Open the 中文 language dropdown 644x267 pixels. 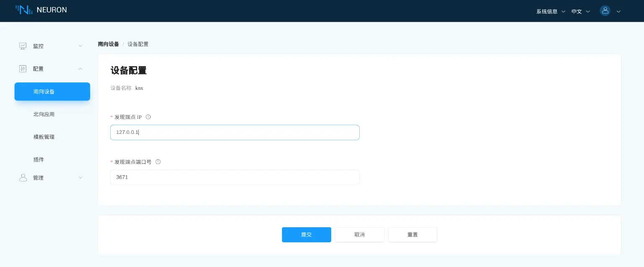coord(581,12)
